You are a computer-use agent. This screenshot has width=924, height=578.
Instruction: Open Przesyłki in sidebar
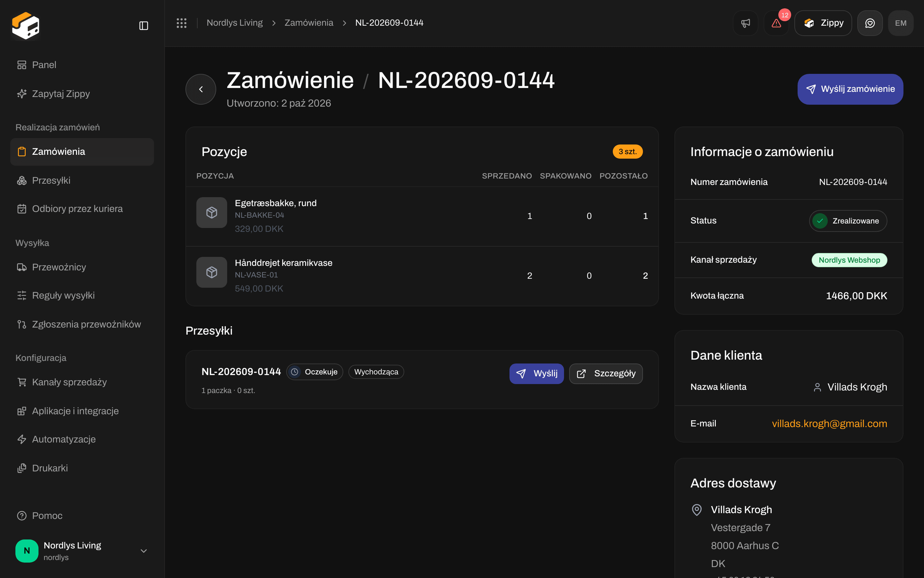82,180
